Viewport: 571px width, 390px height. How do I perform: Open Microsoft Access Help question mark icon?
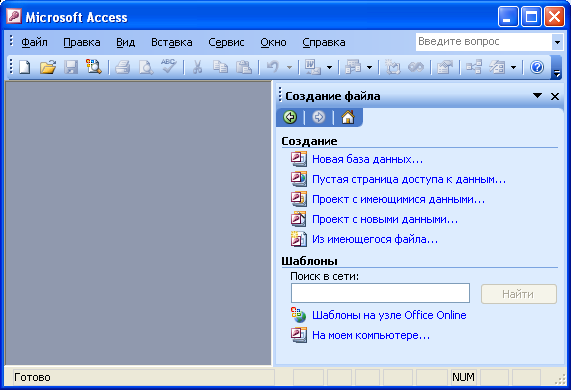point(537,67)
